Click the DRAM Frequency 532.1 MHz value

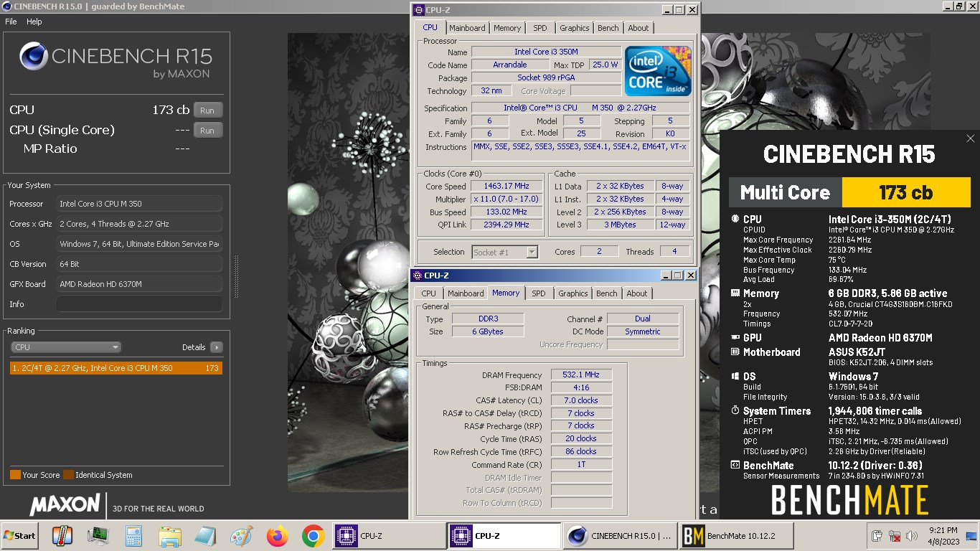coord(581,375)
